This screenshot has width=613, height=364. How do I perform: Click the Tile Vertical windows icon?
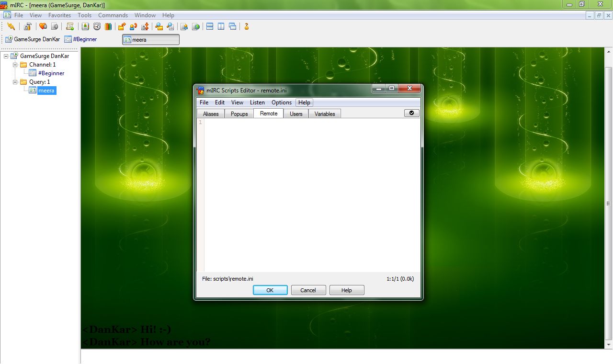click(x=221, y=26)
